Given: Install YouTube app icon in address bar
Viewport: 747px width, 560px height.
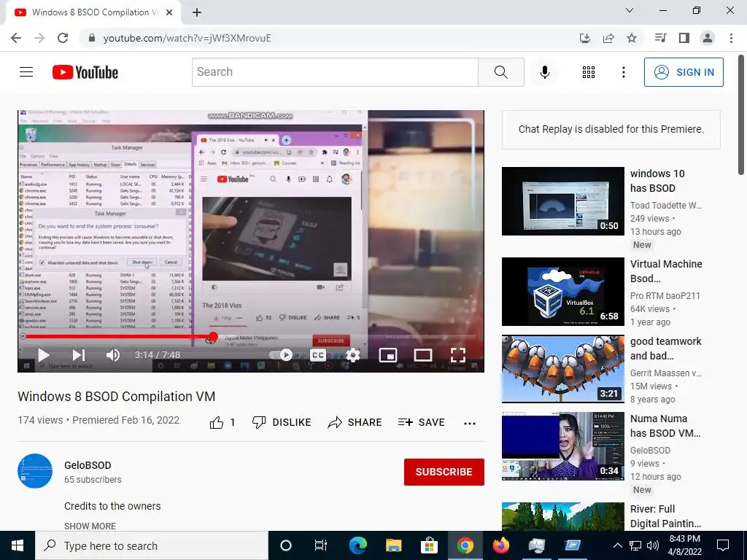Looking at the screenshot, I should 584,38.
